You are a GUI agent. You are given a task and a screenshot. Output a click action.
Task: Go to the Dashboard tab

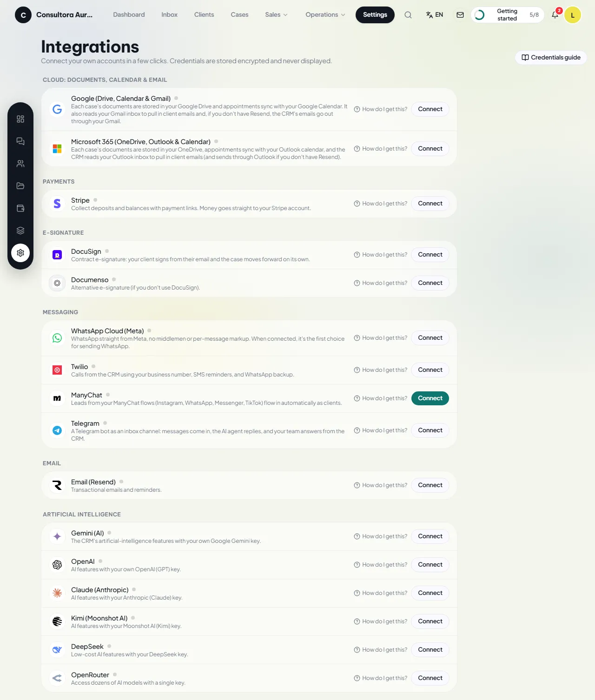(x=129, y=15)
